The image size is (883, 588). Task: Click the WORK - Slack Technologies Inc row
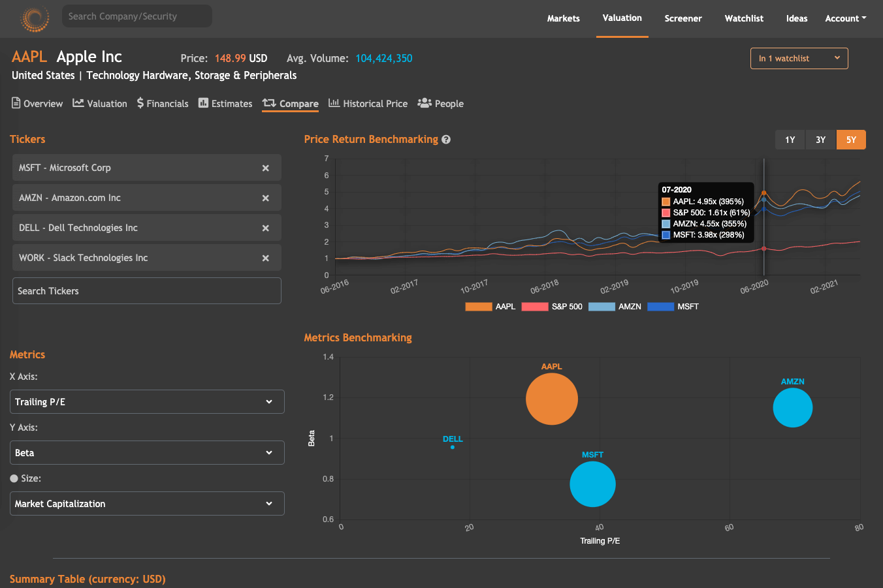click(x=147, y=258)
